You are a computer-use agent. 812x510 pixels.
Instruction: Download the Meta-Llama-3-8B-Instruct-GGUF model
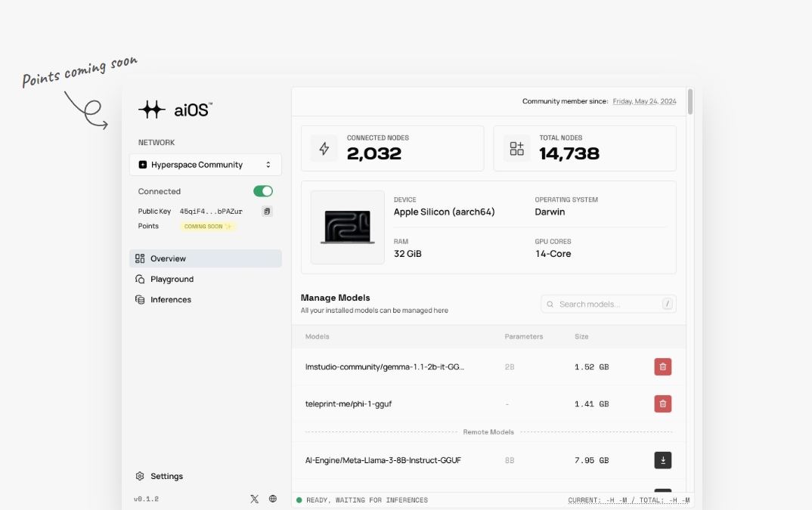pos(662,460)
